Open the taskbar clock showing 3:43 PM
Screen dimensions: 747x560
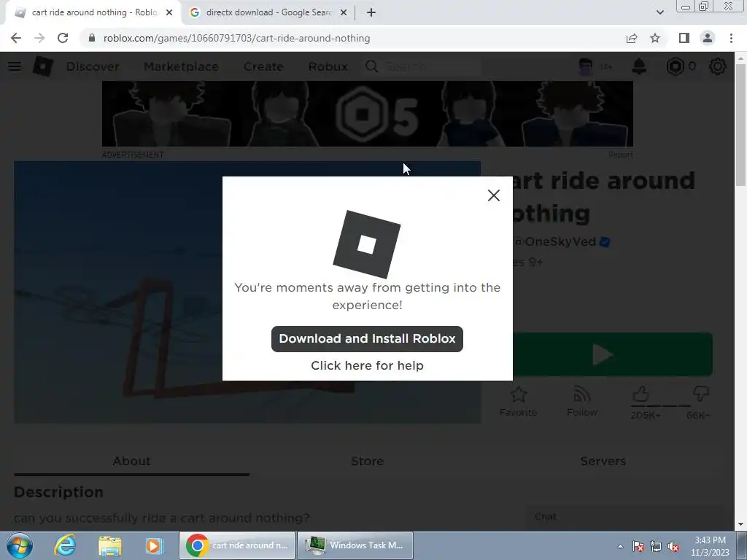[710, 546]
